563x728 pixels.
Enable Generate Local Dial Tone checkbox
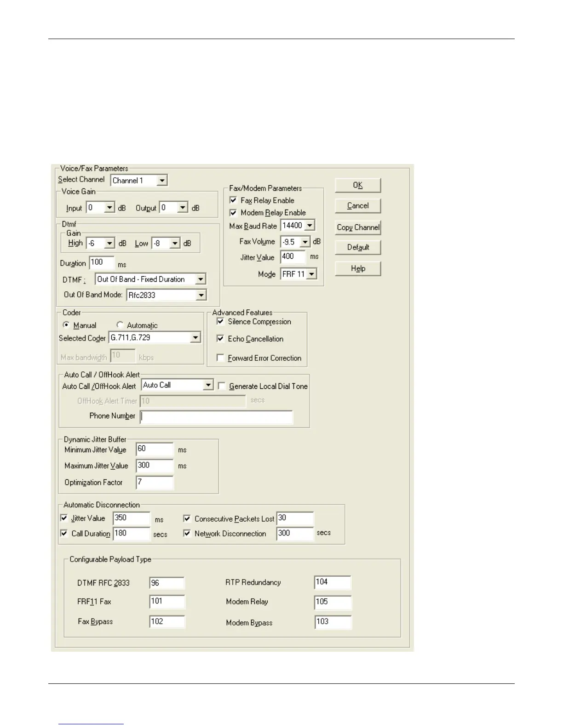pyautogui.click(x=222, y=386)
